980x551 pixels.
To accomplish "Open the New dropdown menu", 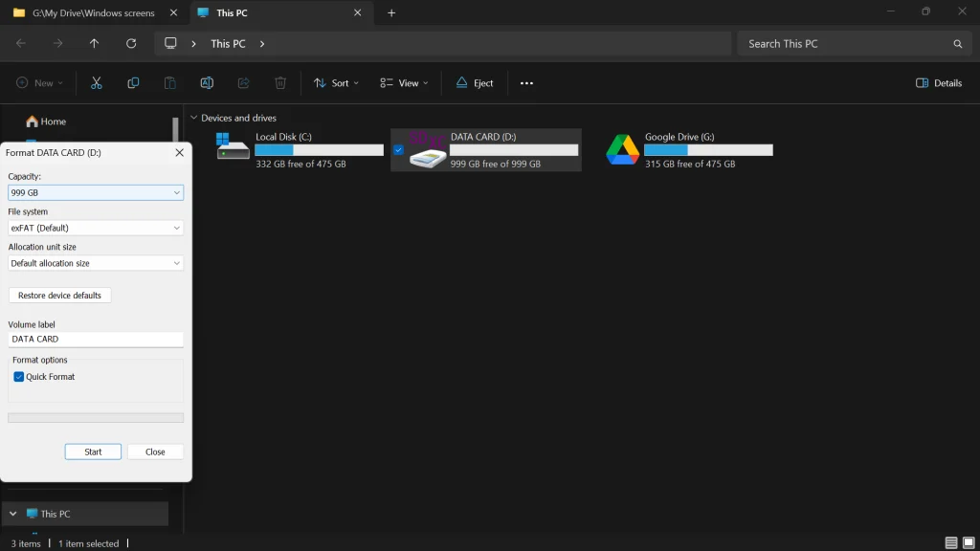I will 39,83.
